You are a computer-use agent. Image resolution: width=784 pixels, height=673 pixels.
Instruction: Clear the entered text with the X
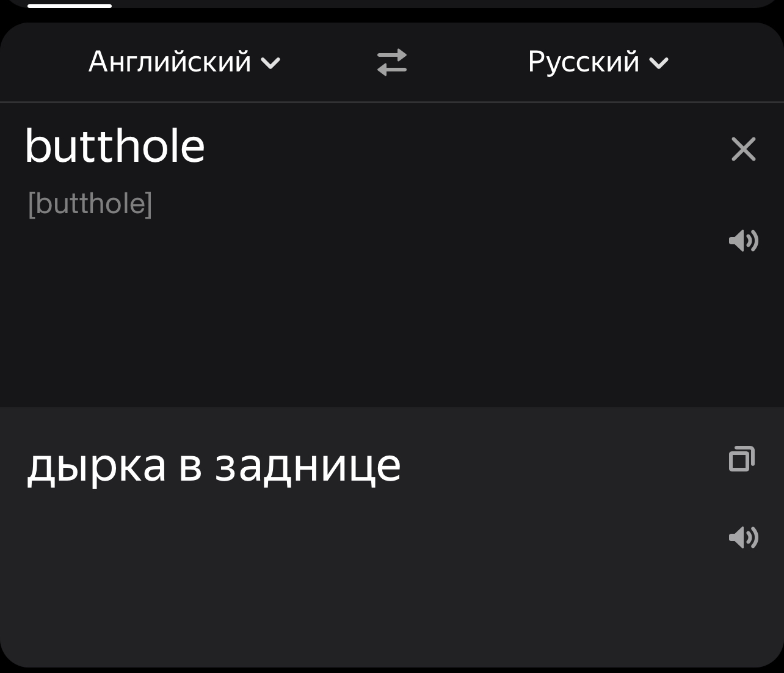743,149
